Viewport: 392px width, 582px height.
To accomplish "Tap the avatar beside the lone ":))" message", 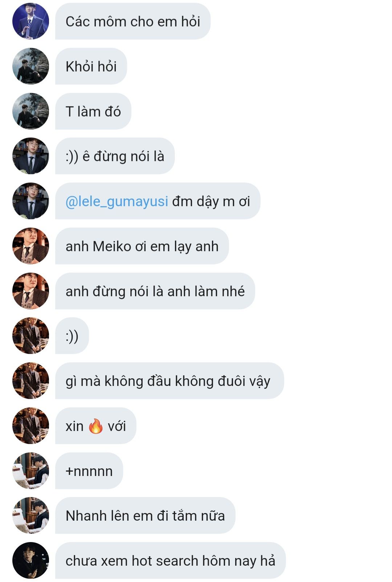I will tap(30, 335).
